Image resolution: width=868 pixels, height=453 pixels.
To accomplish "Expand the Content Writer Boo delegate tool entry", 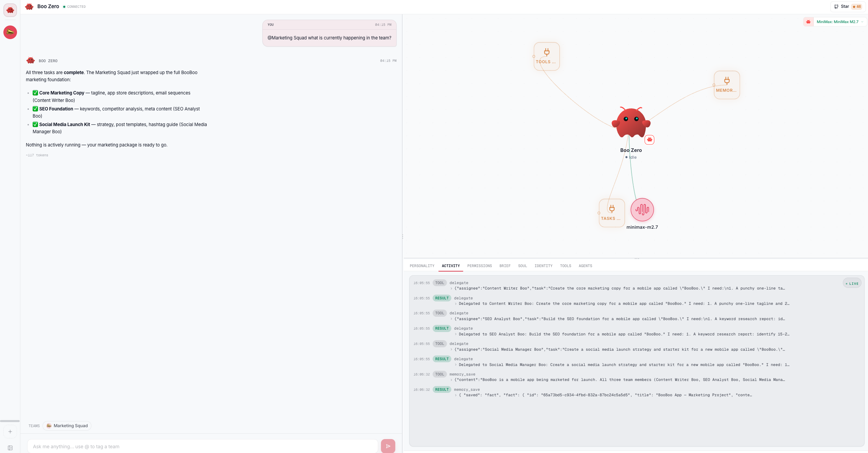I will [x=618, y=288].
